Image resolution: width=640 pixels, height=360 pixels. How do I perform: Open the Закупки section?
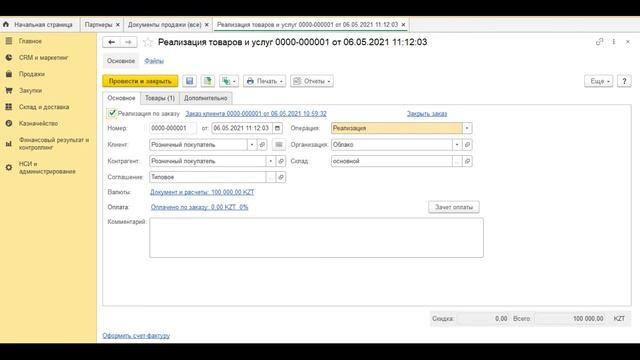[x=30, y=90]
